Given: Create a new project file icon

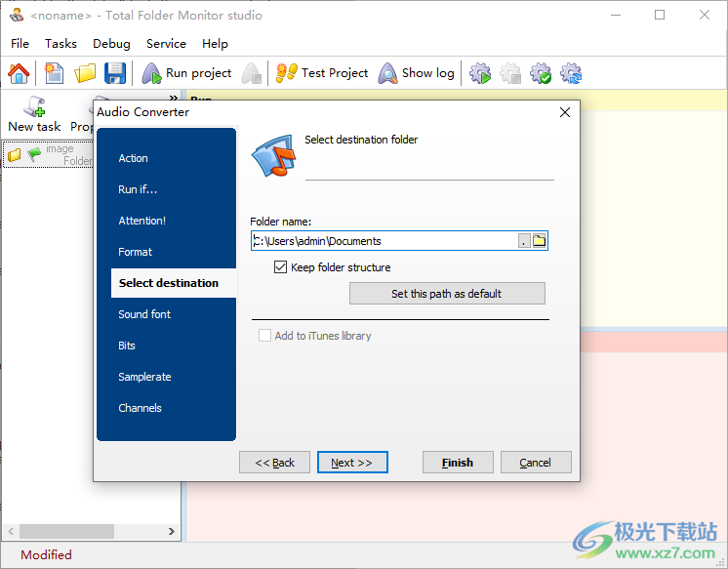Looking at the screenshot, I should [x=55, y=73].
